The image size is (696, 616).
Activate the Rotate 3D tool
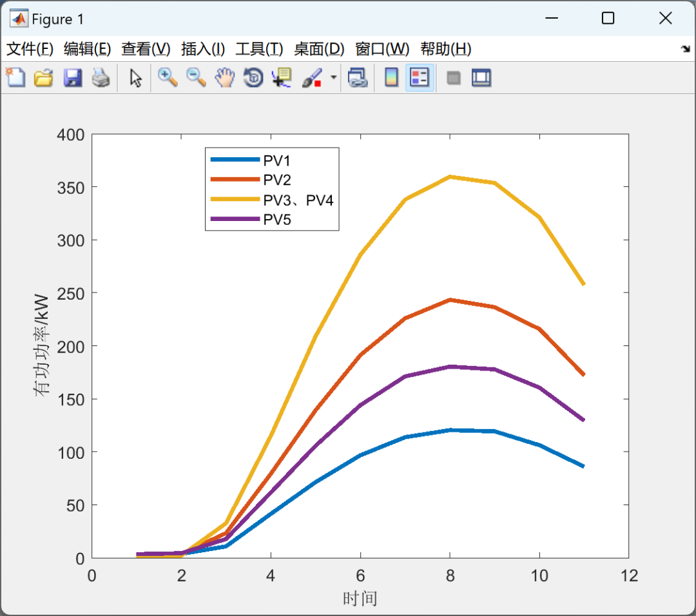253,78
